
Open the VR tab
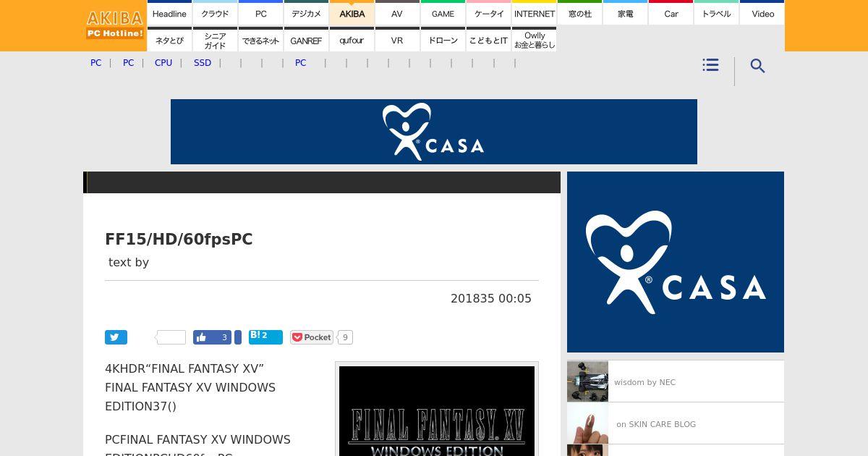pos(397,40)
